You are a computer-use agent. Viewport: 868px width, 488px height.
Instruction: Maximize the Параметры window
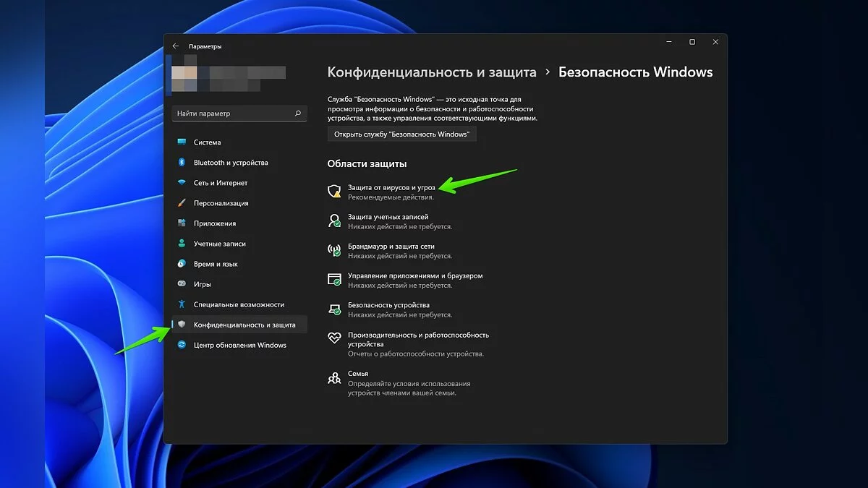pos(692,42)
